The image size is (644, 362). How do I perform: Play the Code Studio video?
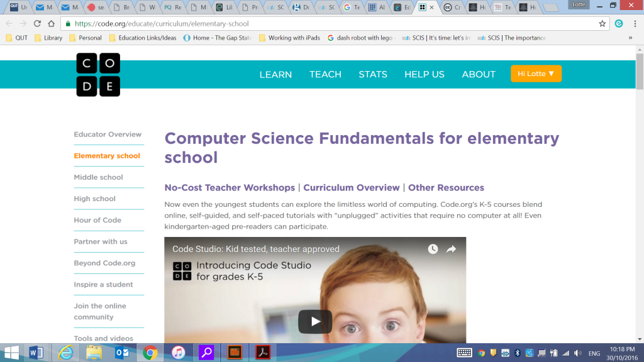coord(315,321)
